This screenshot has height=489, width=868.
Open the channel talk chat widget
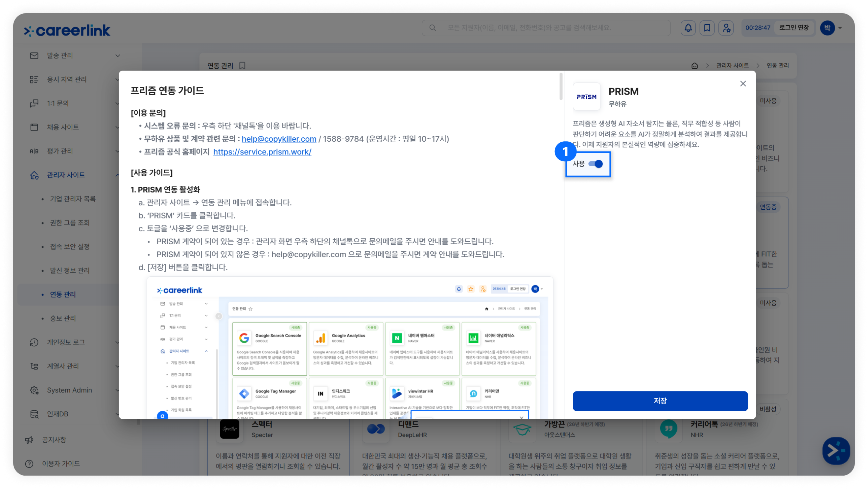tap(836, 451)
